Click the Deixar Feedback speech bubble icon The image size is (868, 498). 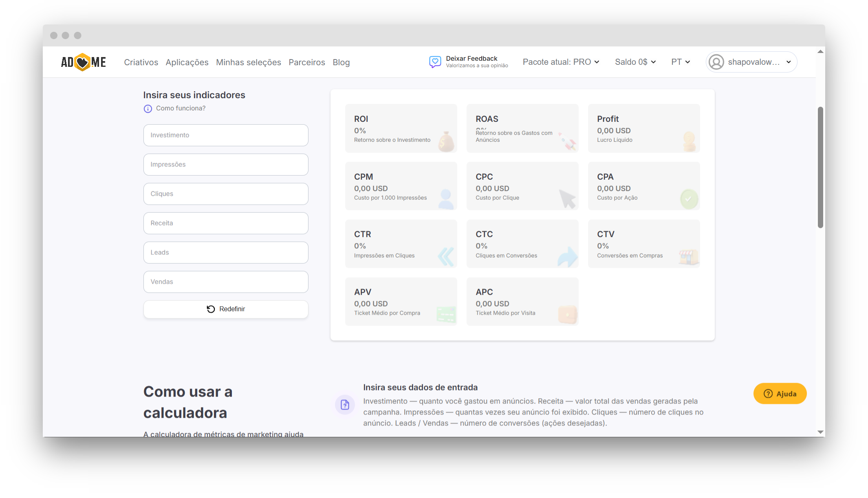click(435, 62)
